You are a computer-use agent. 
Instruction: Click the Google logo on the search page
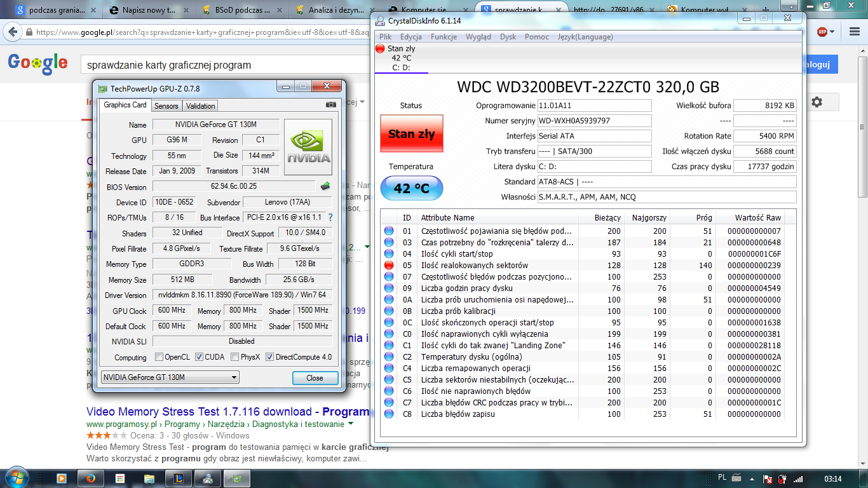37,64
